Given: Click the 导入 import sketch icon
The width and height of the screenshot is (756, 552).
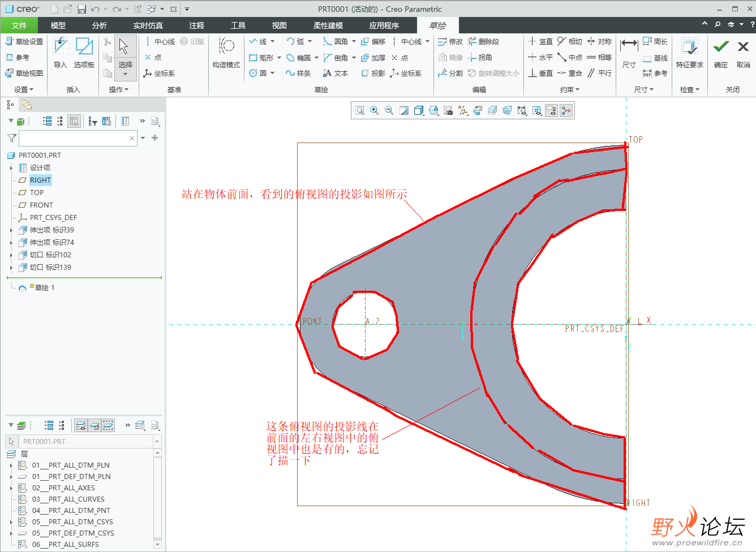Looking at the screenshot, I should (61, 53).
